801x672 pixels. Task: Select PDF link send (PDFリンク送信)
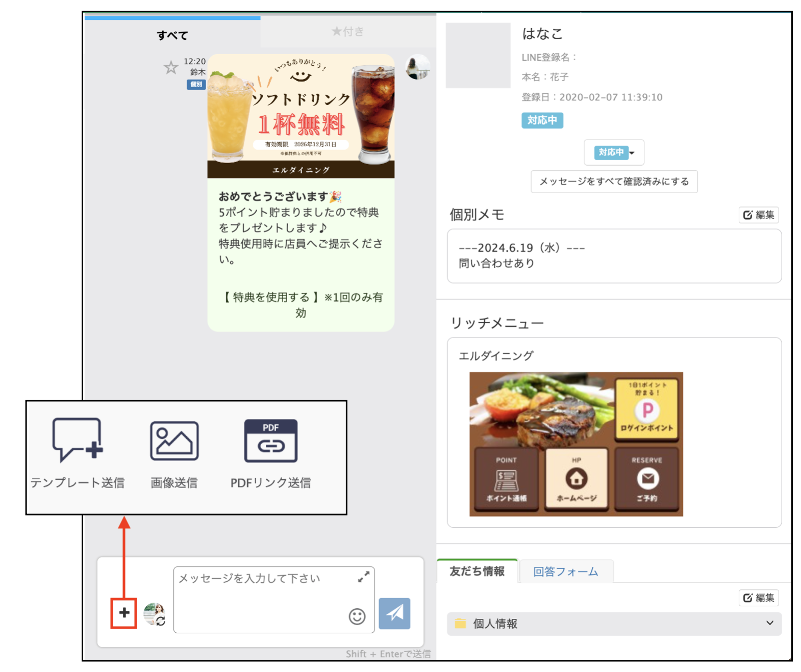point(271,453)
